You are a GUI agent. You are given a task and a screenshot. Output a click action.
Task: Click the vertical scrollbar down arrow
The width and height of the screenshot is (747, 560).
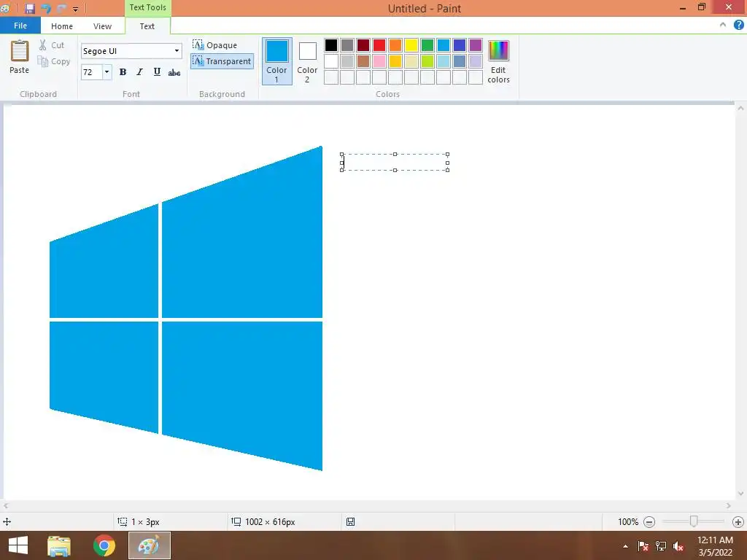741,494
